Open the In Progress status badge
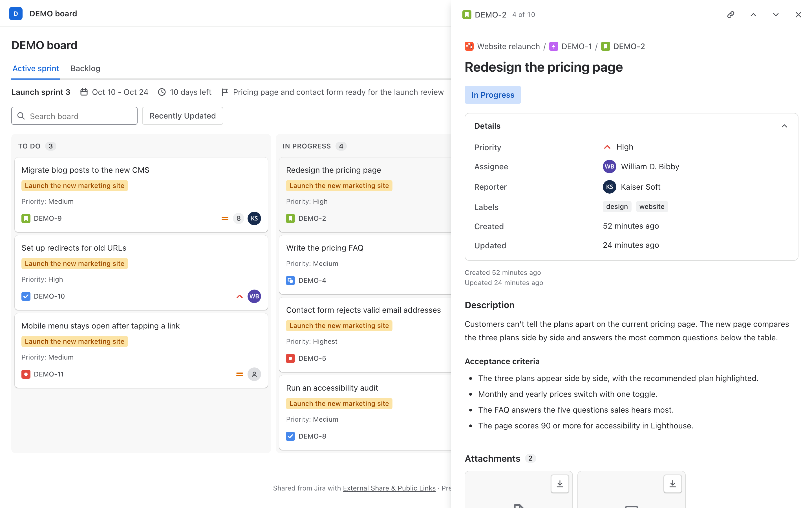 493,95
